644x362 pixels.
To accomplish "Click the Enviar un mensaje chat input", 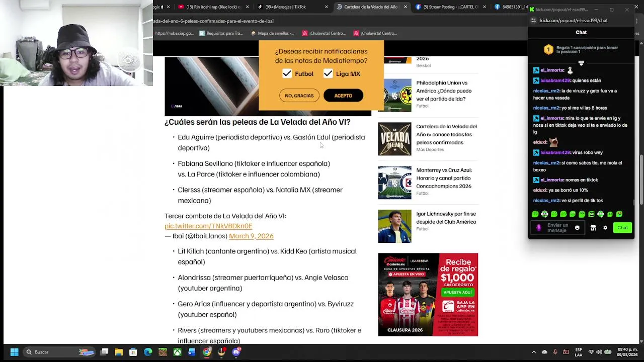I will [558, 228].
